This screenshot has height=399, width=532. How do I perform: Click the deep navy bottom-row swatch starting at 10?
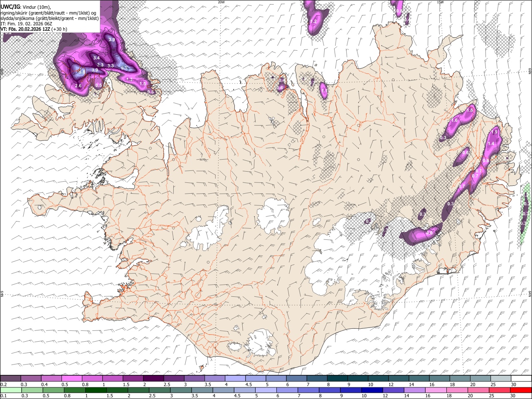[x=372, y=390]
